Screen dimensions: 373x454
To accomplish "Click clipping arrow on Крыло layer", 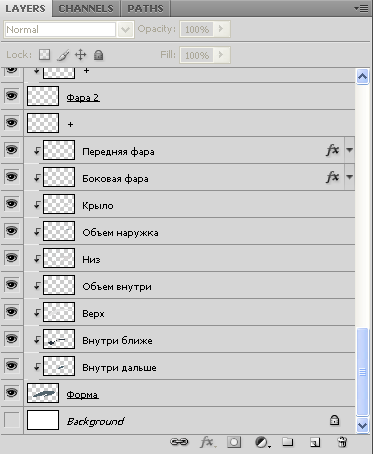I will click(37, 205).
